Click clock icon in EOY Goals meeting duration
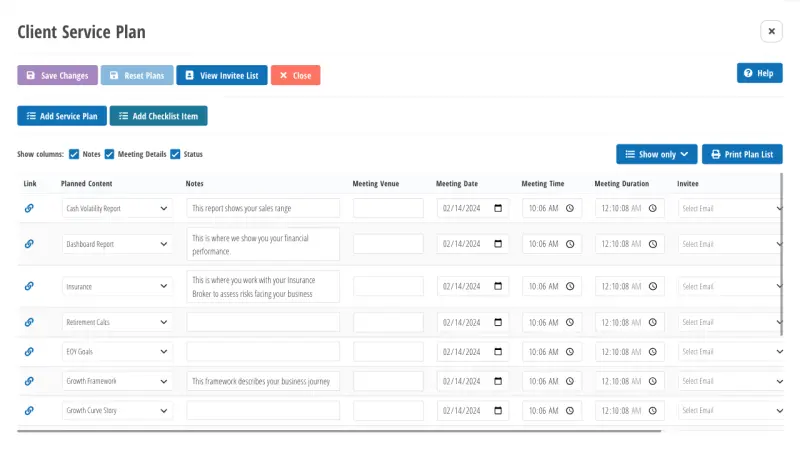The height and width of the screenshot is (450, 800). click(653, 352)
